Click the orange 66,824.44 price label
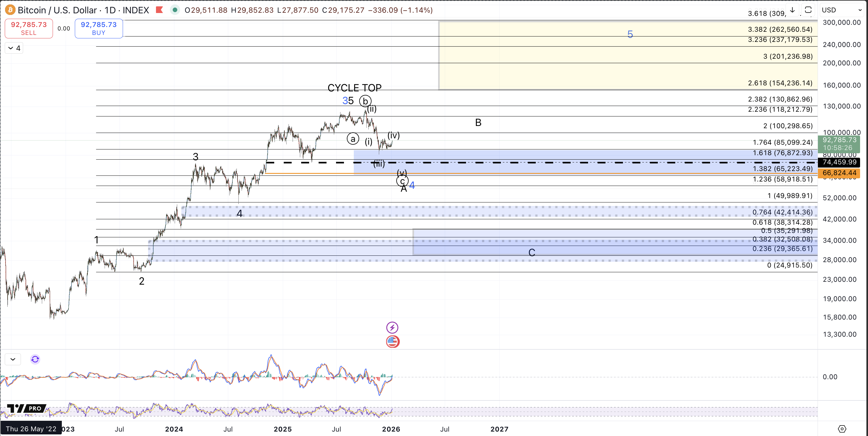 click(839, 173)
